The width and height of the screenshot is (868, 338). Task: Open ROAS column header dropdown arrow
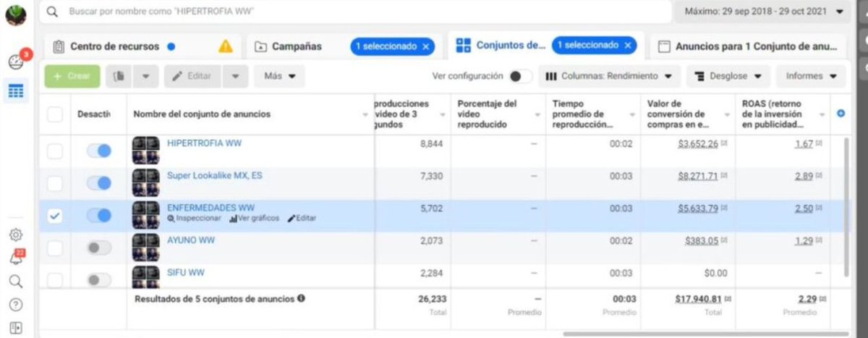coord(822,115)
